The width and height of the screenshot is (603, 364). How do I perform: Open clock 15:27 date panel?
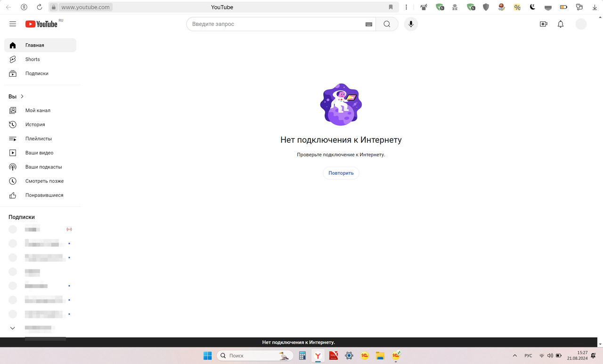pos(577,356)
